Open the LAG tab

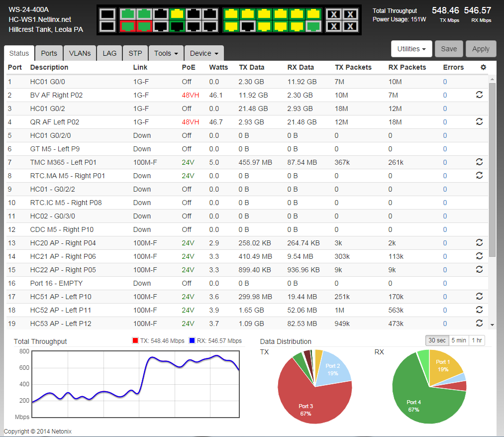tap(109, 53)
